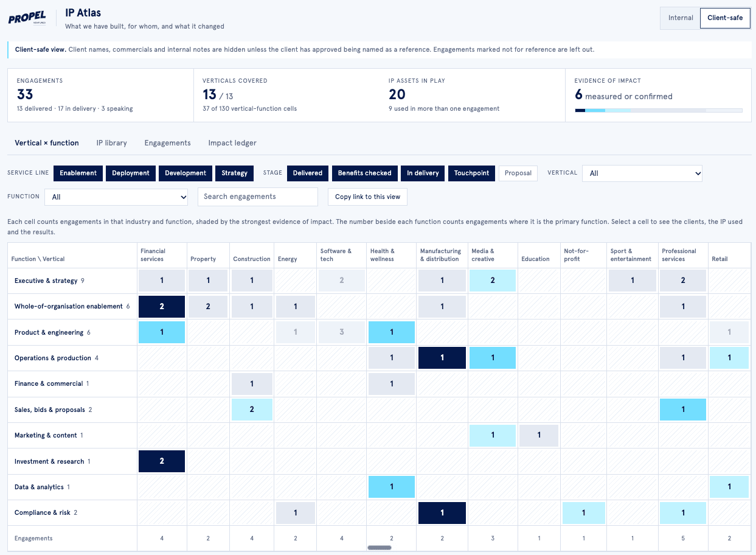The height and width of the screenshot is (555, 756).
Task: Select Whole-of-organisation enablement × Property cell
Action: point(208,306)
